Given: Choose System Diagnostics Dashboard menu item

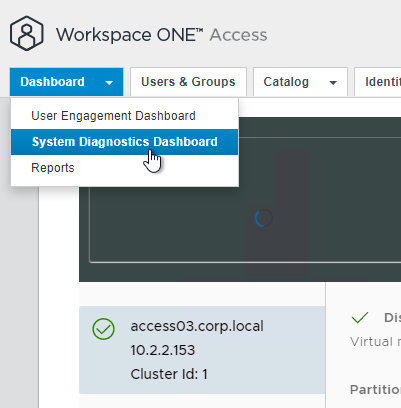Looking at the screenshot, I should 125,142.
